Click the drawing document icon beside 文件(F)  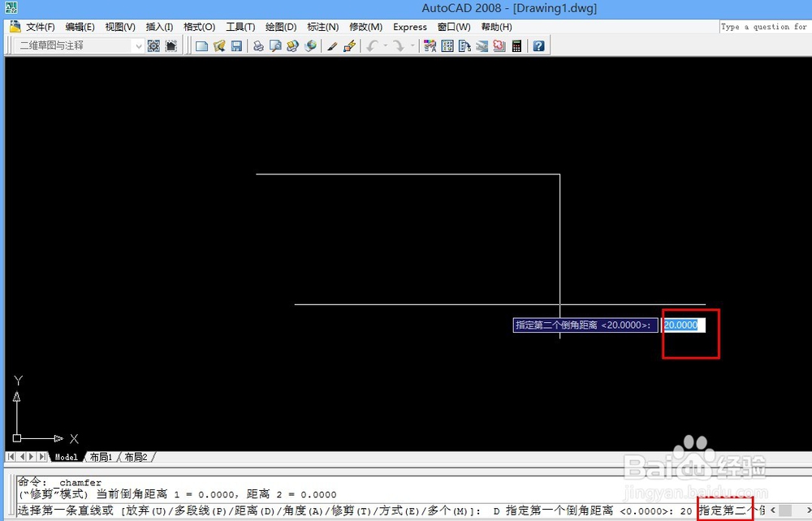pyautogui.click(x=15, y=27)
